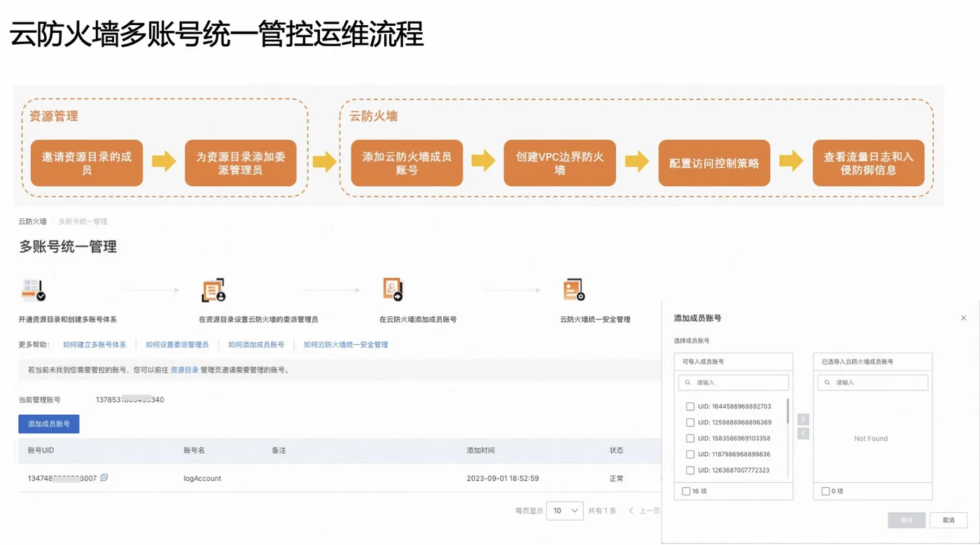Click the 添加云防火墙成员账号 flow box
This screenshot has width=980, height=545.
407,163
